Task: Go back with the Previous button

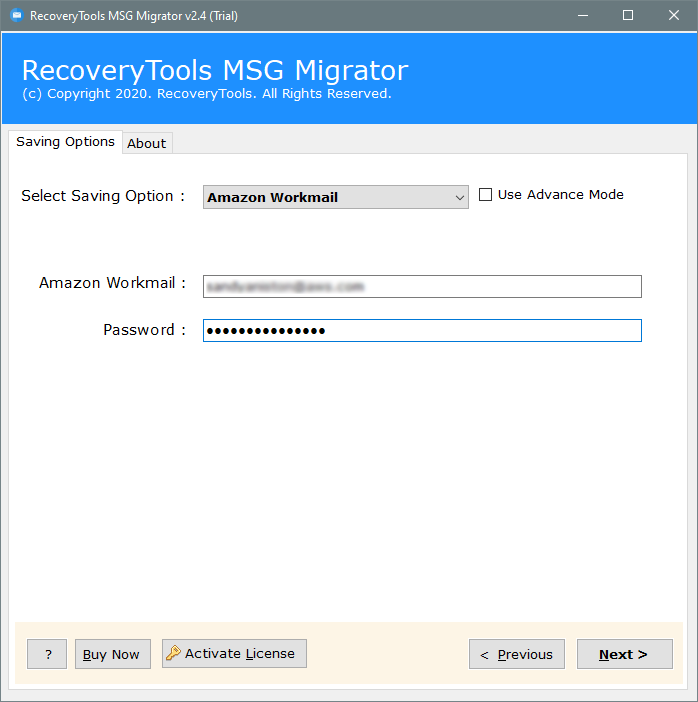Action: (x=517, y=654)
